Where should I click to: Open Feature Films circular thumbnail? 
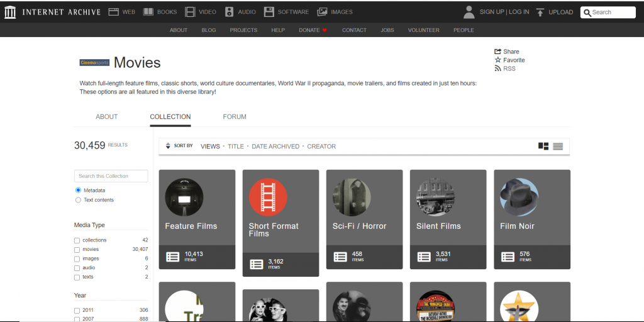[184, 197]
